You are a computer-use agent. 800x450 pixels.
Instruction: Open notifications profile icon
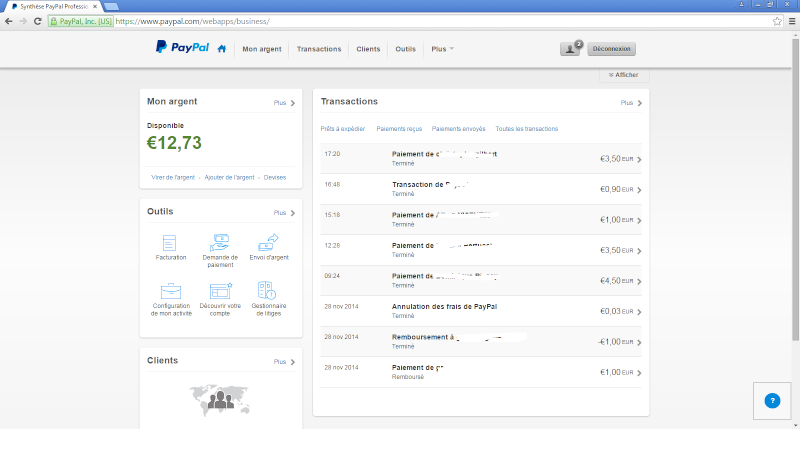570,49
